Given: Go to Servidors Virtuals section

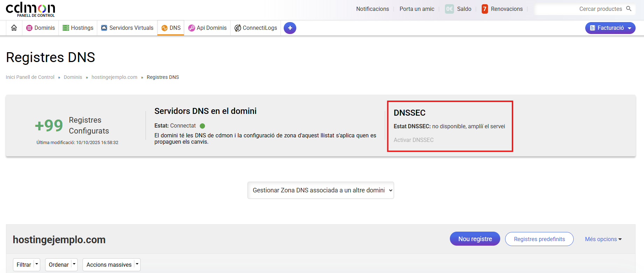Looking at the screenshot, I should [x=127, y=28].
